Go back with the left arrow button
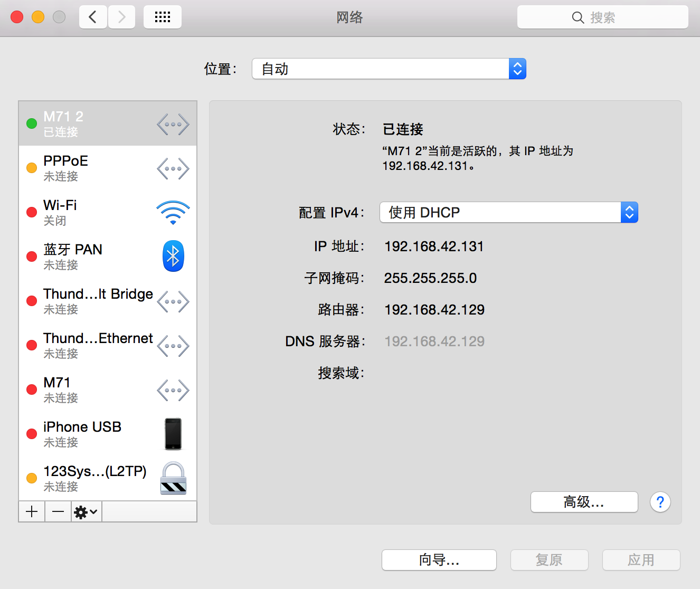 [x=93, y=17]
